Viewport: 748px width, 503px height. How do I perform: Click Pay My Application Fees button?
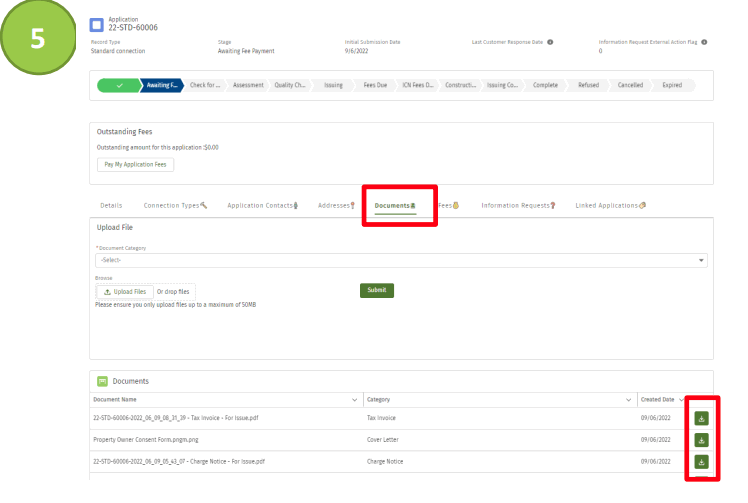coord(135,165)
